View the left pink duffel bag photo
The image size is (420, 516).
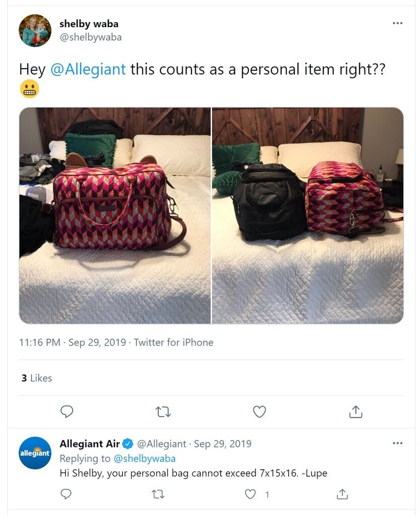point(115,216)
